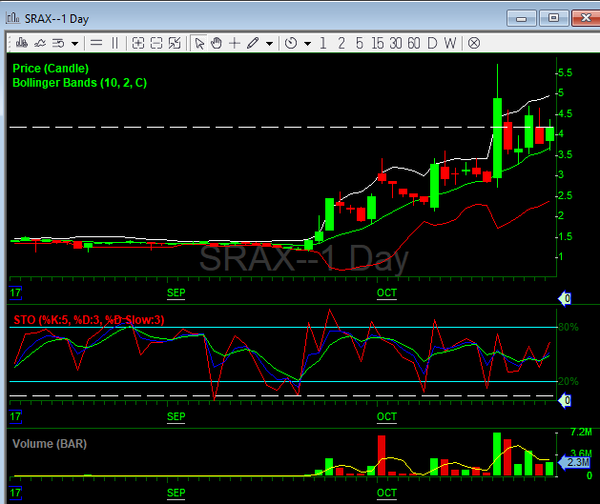Screen dimensions: 600x504
Task: Select the 5 minute interval button
Action: 360,43
